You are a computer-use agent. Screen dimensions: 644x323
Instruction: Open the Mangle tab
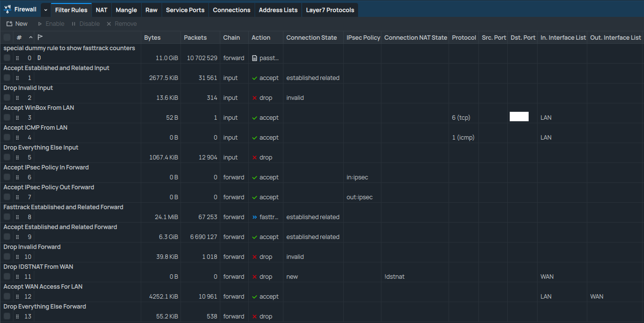pos(126,10)
